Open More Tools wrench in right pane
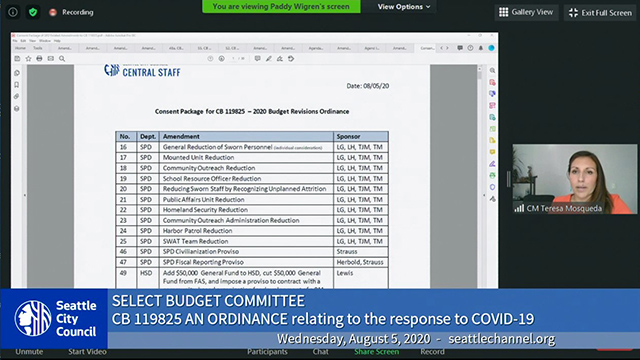Viewport: 640px width, 360px height. [x=493, y=199]
